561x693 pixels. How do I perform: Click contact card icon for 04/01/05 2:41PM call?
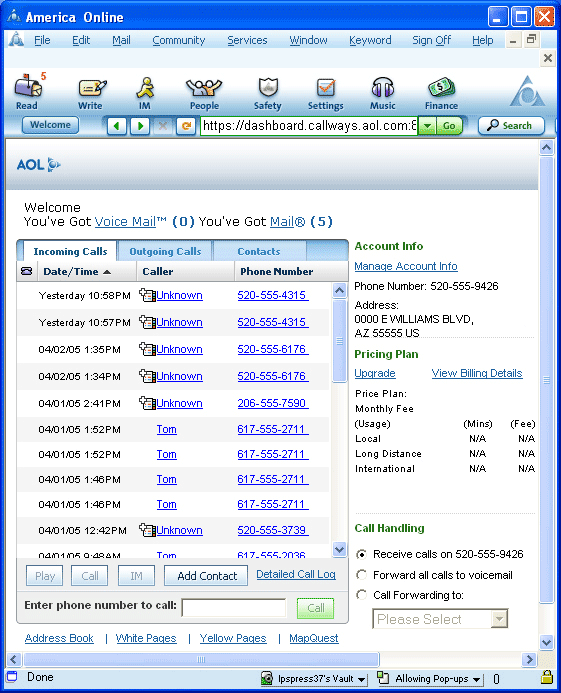click(147, 403)
